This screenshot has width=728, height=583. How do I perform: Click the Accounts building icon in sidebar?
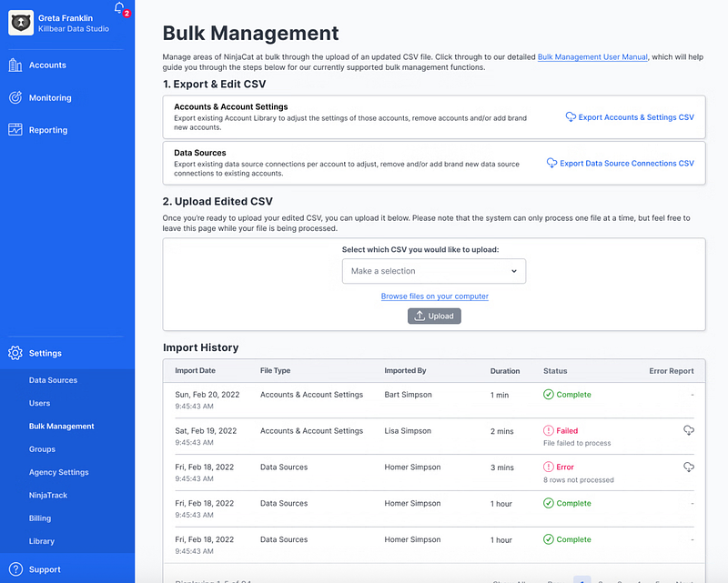coord(15,65)
